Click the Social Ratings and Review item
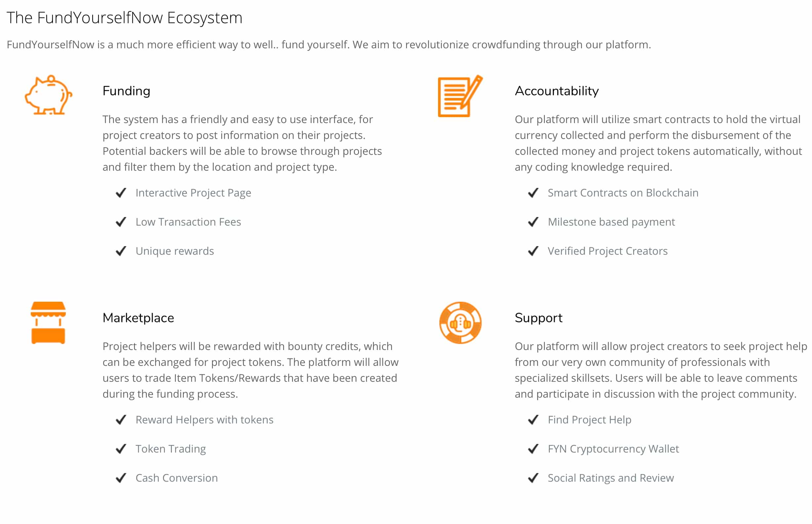This screenshot has width=812, height=524. (x=611, y=478)
